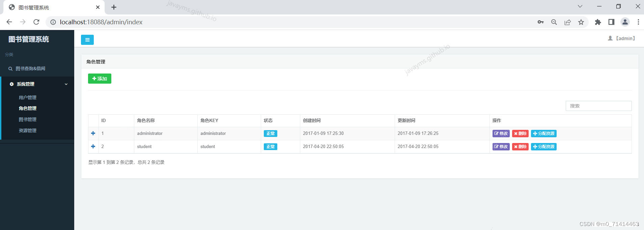Open the Chrome profile avatar
The image size is (644, 230).
click(625, 22)
